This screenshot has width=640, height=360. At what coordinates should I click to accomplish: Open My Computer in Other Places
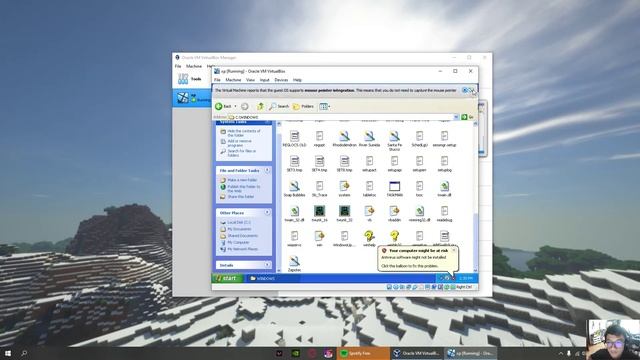pos(238,242)
